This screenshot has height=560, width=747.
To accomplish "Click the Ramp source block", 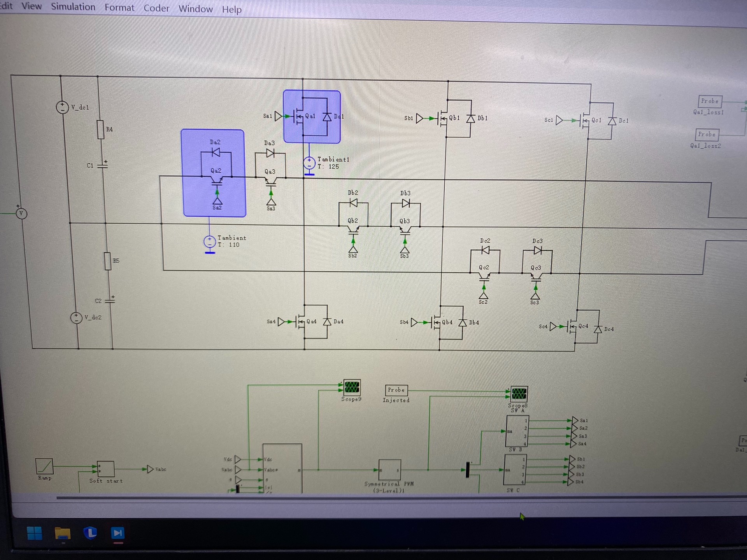I will pos(44,466).
